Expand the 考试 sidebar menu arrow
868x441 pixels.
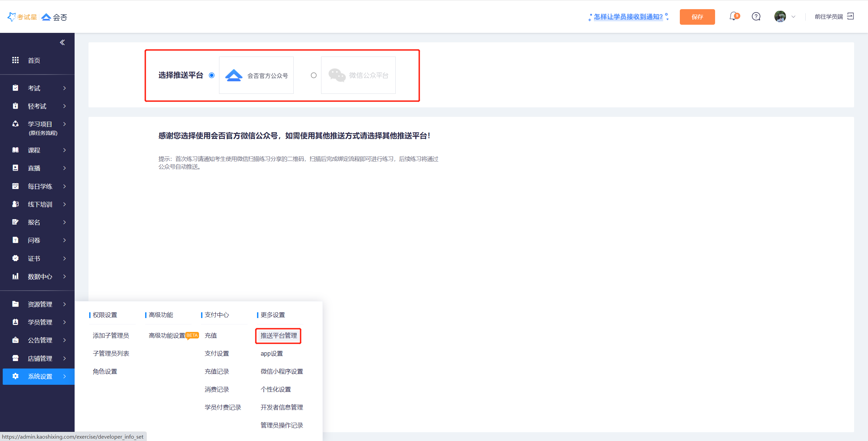click(x=64, y=88)
